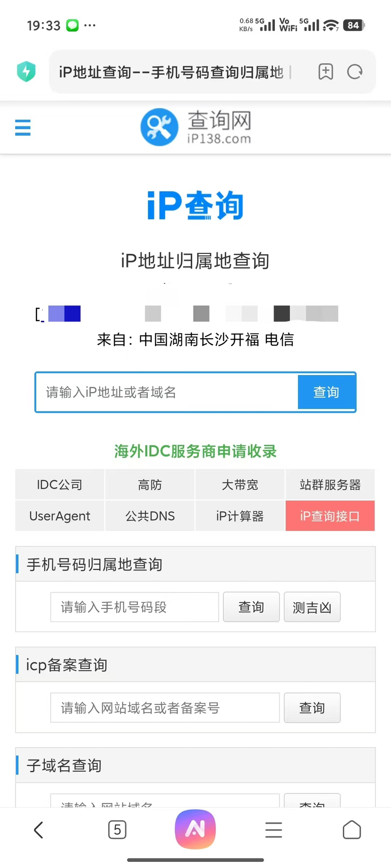Open the tabs switcher showing 5
Image resolution: width=391 pixels, height=868 pixels.
tap(117, 830)
